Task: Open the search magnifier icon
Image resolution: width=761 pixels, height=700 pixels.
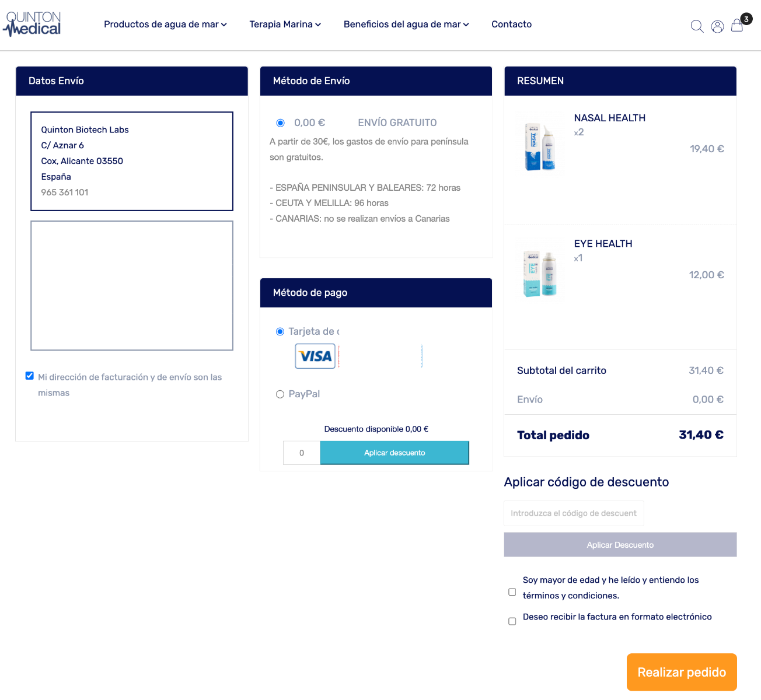Action: [697, 26]
